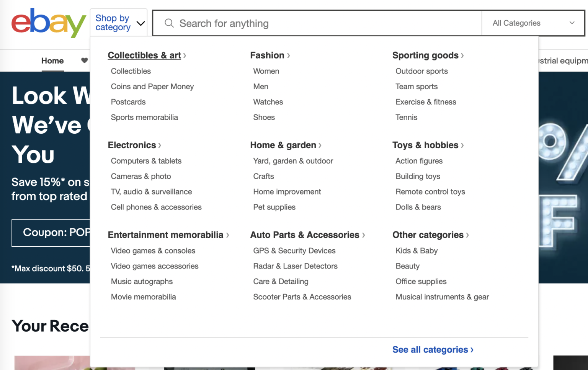Screen dimensions: 588x370
Task: Browse Video games & consoles
Action: (153, 250)
